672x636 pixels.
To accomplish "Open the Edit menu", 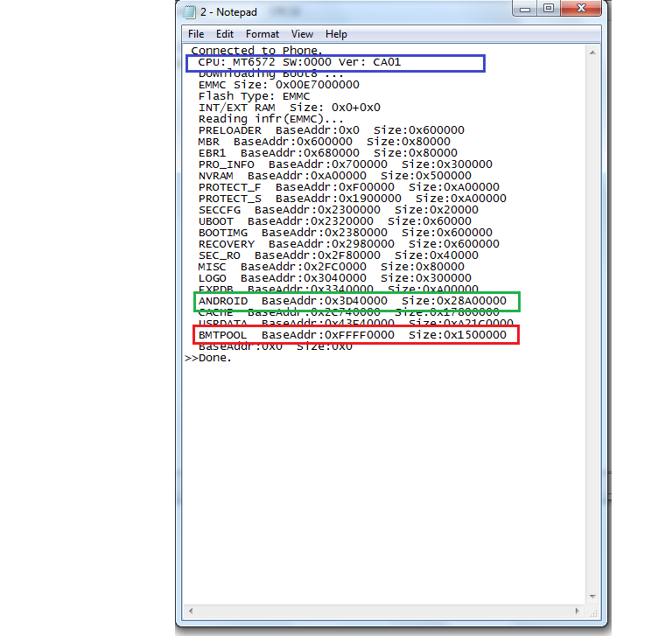I will click(x=225, y=34).
